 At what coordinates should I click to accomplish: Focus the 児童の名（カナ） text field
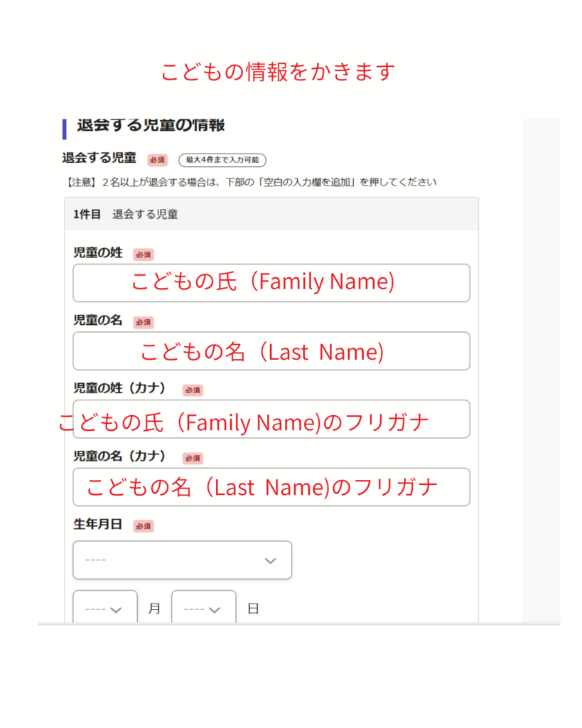pyautogui.click(x=271, y=487)
